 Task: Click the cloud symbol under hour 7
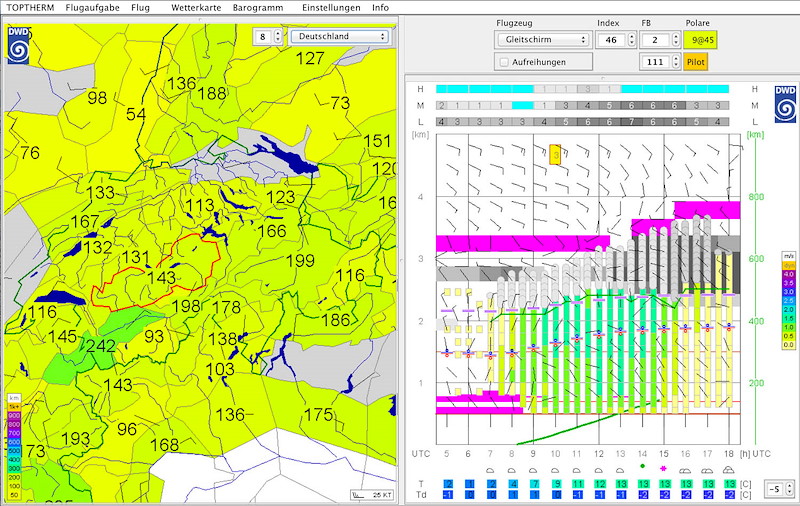tap(490, 470)
